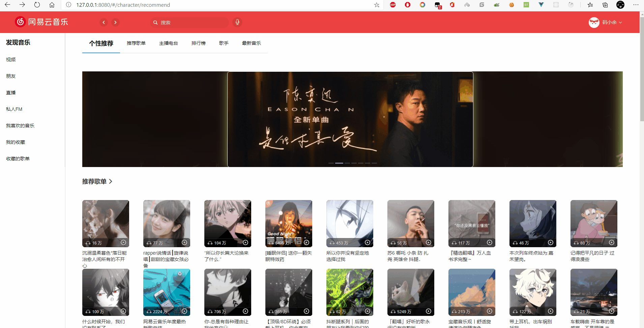Open 收藏的歌单 in the sidebar
The height and width of the screenshot is (328, 644).
click(18, 159)
